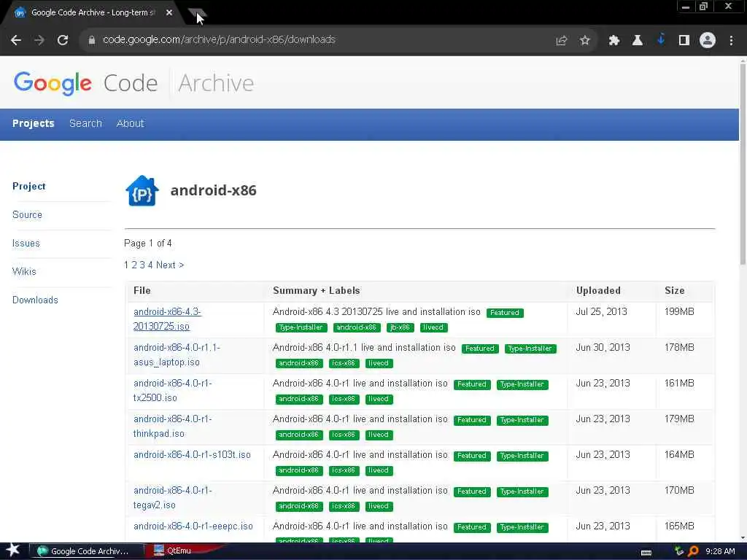Go to page 1 link
This screenshot has height=560, width=747.
click(126, 265)
